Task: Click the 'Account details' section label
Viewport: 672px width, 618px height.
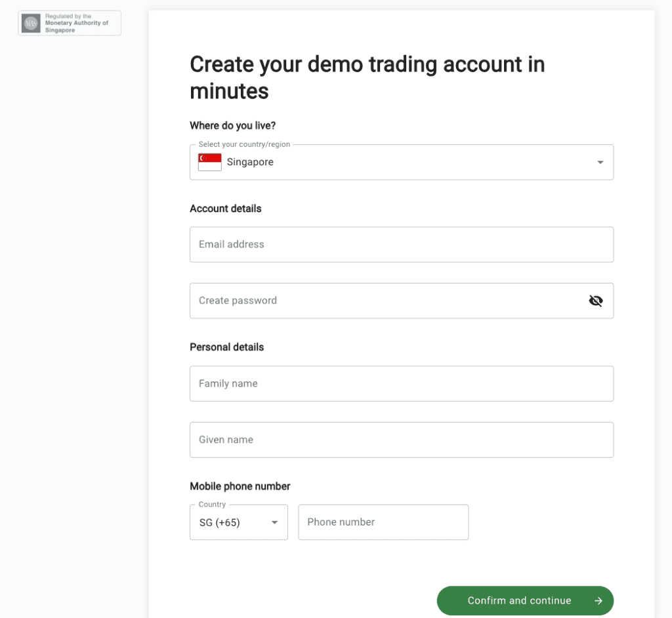Action: (226, 209)
